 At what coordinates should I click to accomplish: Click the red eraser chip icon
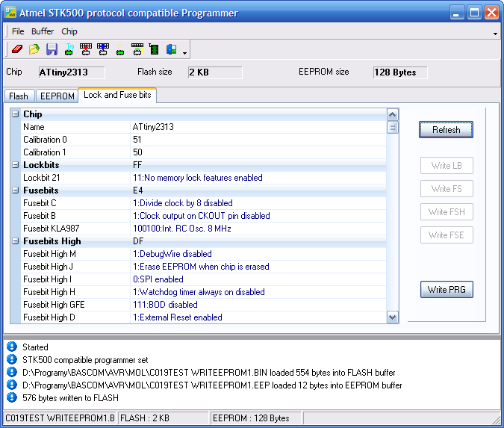coord(17,50)
